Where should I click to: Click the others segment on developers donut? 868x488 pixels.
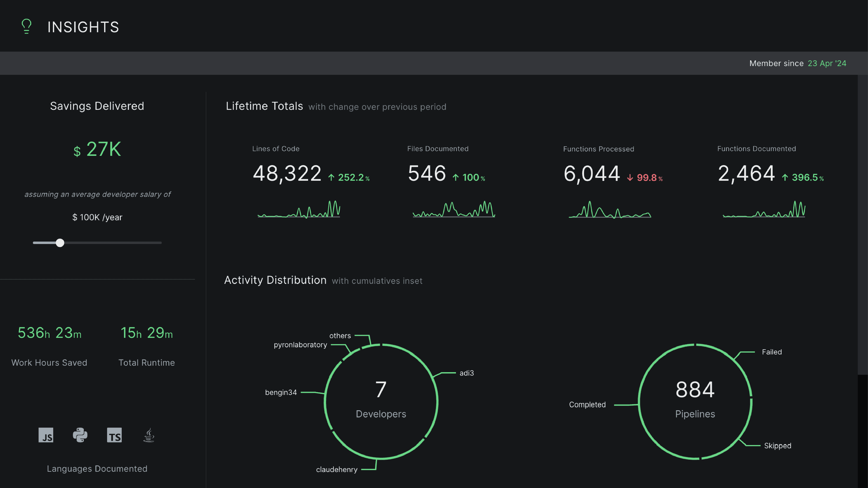(340, 335)
